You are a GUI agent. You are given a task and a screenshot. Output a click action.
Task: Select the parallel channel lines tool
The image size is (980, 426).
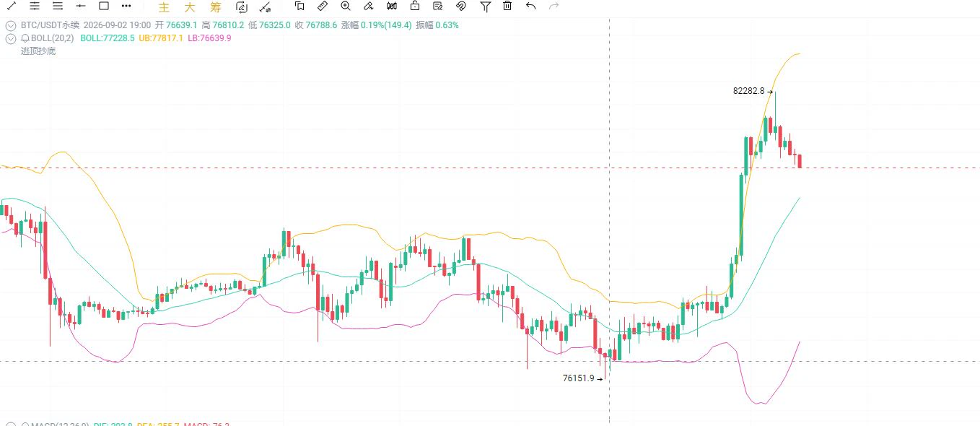click(x=35, y=6)
